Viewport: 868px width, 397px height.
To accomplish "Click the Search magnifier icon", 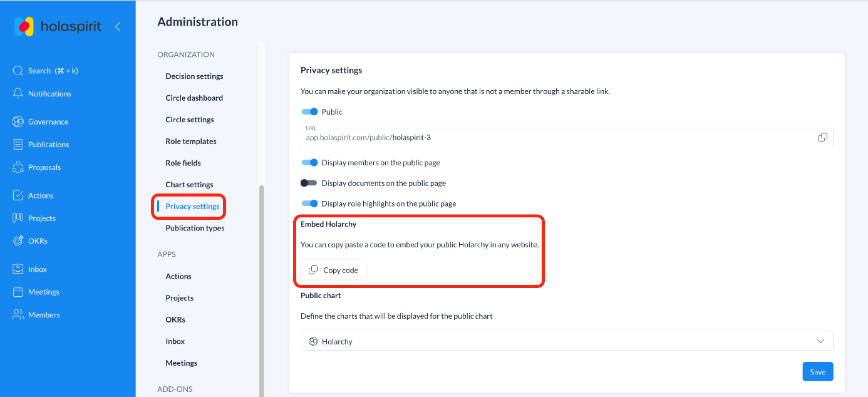I will coord(18,71).
